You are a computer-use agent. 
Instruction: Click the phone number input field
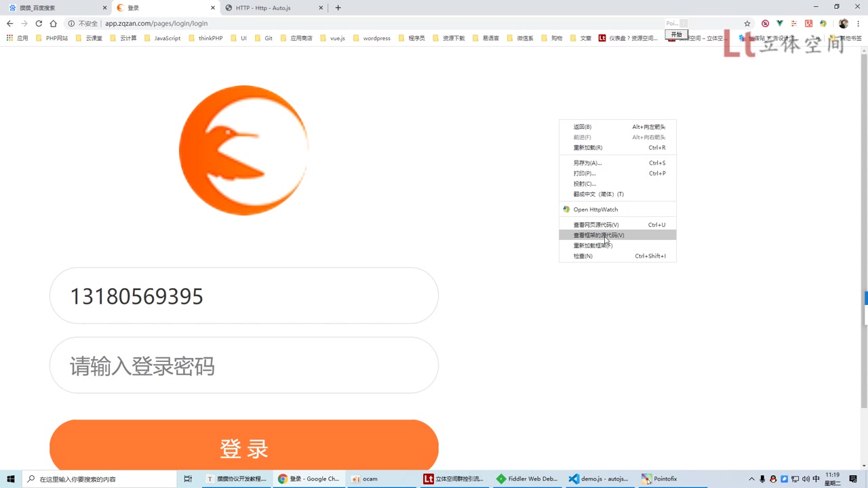(244, 296)
